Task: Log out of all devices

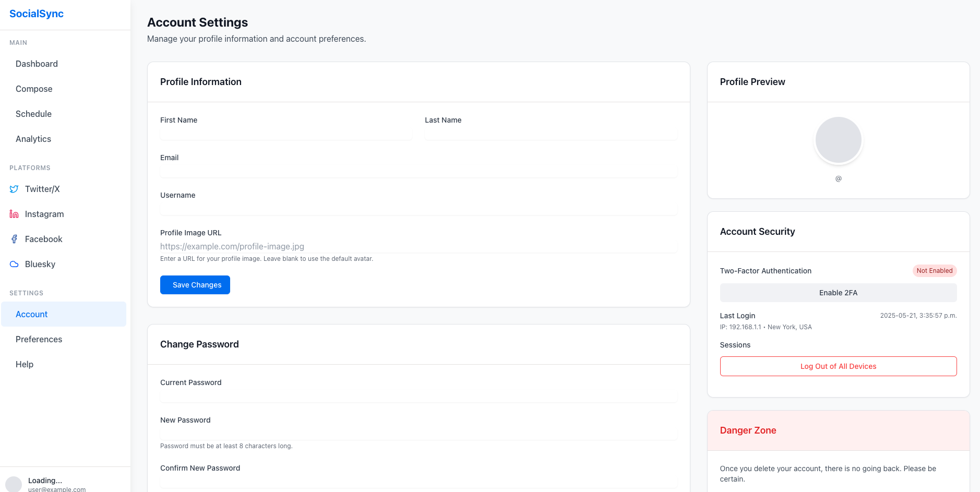Action: (838, 366)
